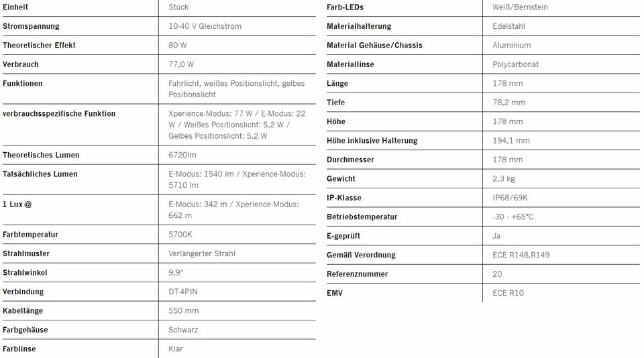Select the '5700K' color temperature value
Image resolution: width=644 pixels, height=358 pixels.
point(180,235)
